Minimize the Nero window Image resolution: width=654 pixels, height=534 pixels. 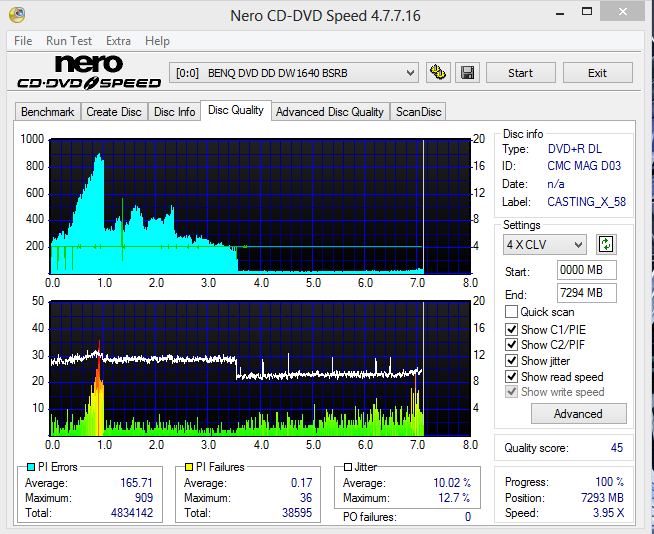point(560,13)
